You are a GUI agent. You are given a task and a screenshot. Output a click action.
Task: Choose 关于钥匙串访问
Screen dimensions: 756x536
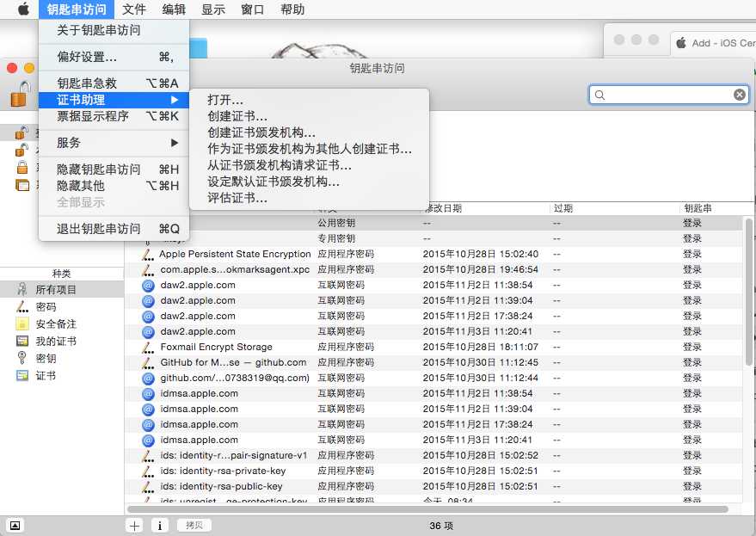pos(113,30)
